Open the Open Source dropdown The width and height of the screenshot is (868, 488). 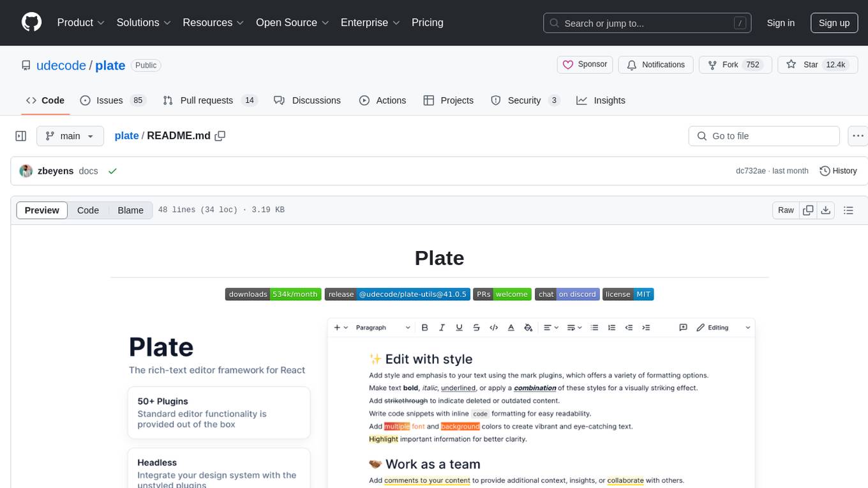[x=292, y=22]
